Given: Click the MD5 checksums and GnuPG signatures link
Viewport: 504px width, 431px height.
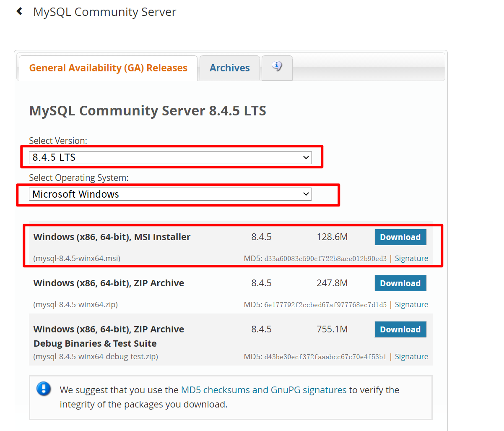Looking at the screenshot, I should coord(263,390).
